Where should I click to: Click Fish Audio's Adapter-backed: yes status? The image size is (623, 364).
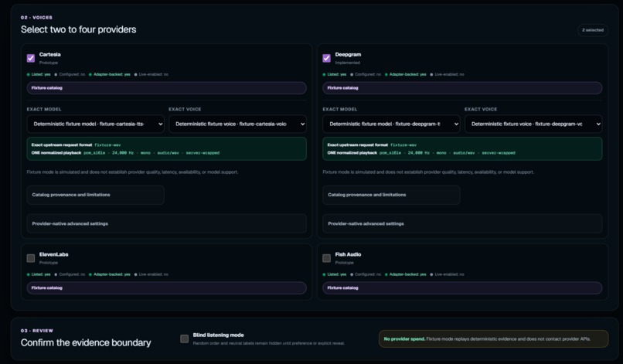click(406, 274)
